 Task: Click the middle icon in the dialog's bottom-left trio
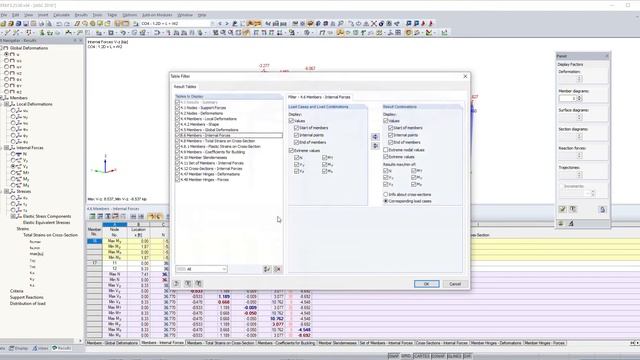[x=188, y=283]
